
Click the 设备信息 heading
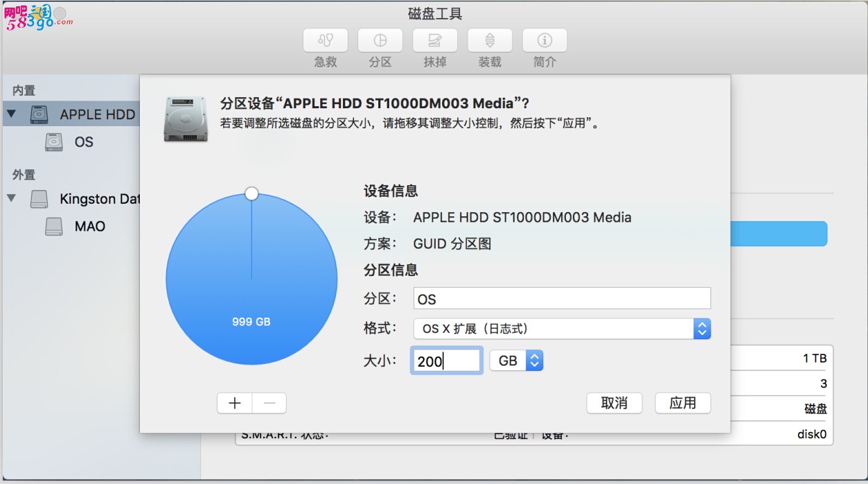click(391, 191)
